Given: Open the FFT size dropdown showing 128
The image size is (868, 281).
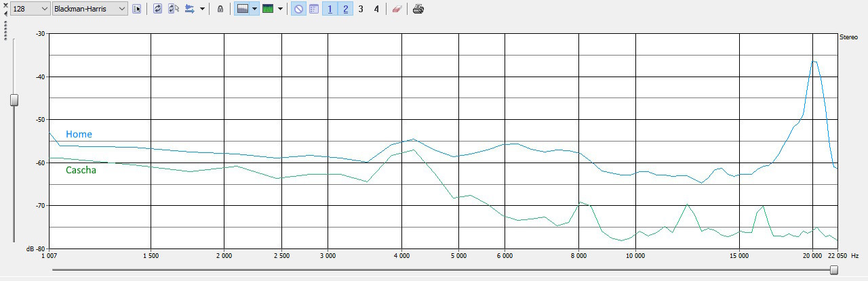Looking at the screenshot, I should (31, 9).
